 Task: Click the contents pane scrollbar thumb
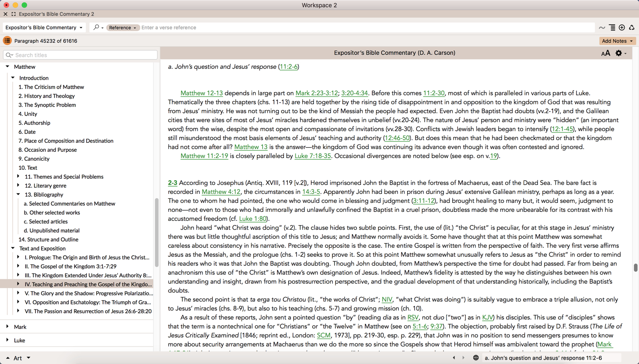point(157,232)
